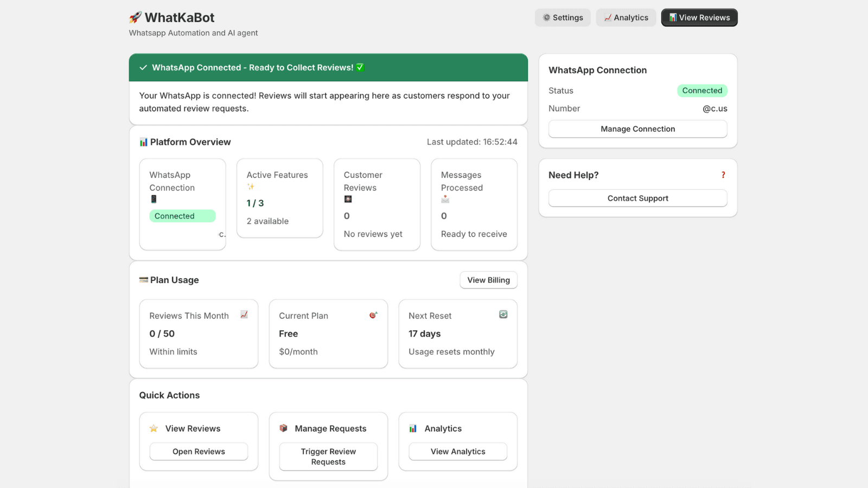Click the envelope icon on Messages Processed card
The width and height of the screenshot is (868, 488).
pyautogui.click(x=445, y=200)
